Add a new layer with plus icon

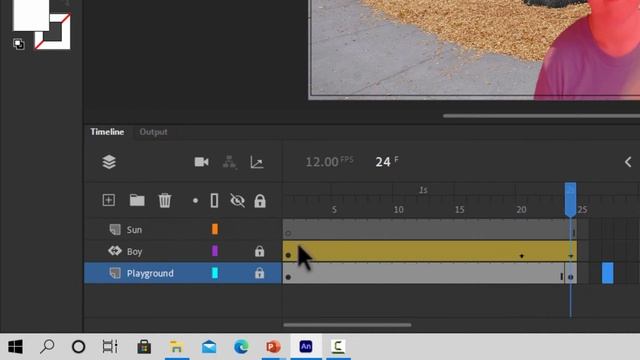click(x=109, y=200)
